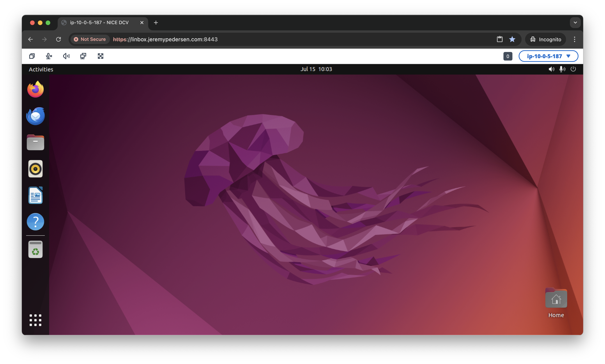Click Activities in the Ubuntu top bar
The height and width of the screenshot is (364, 605).
click(41, 69)
